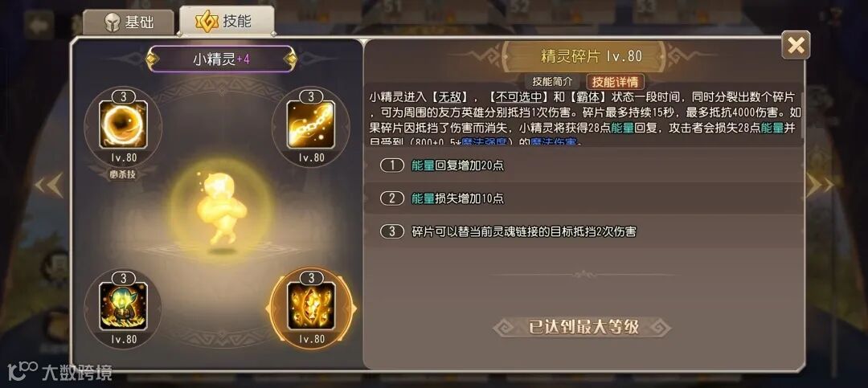This screenshot has height=388, width=868.
Task: Show the 技能详情 detail view
Action: click(615, 81)
